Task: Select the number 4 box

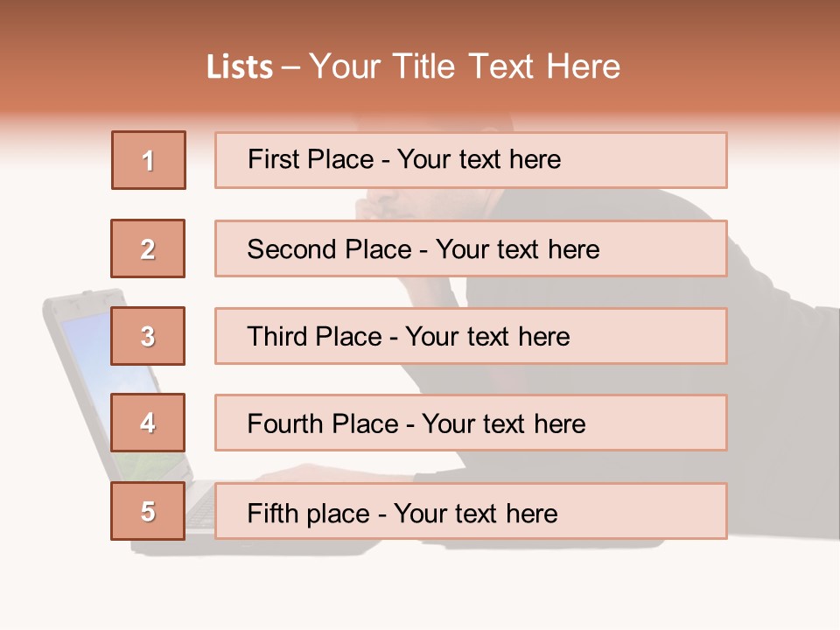Action: [x=148, y=423]
